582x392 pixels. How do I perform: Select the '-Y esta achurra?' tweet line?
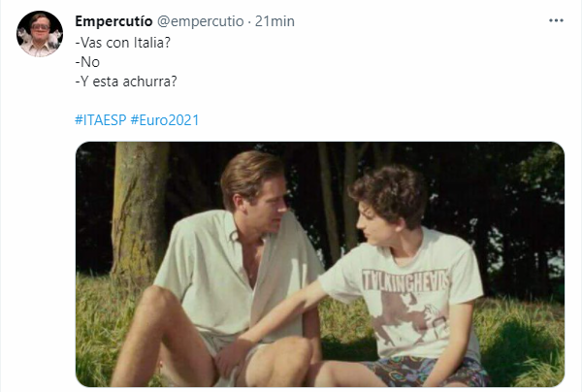coord(126,82)
